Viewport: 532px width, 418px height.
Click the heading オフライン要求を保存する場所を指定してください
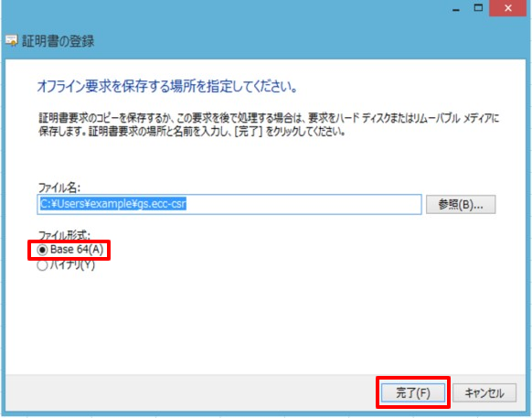point(167,87)
